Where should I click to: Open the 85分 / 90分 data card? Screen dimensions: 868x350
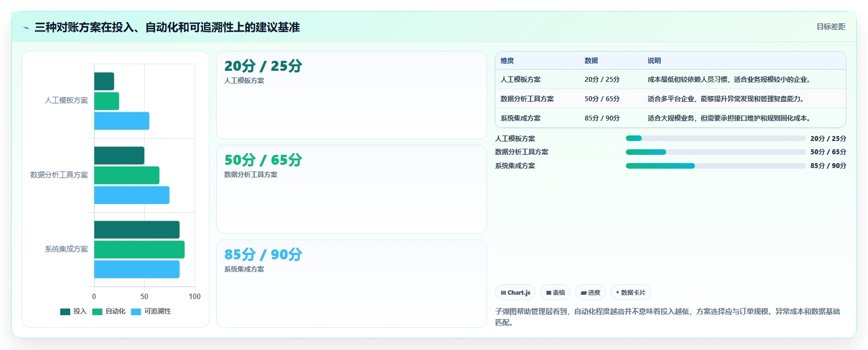tap(352, 284)
